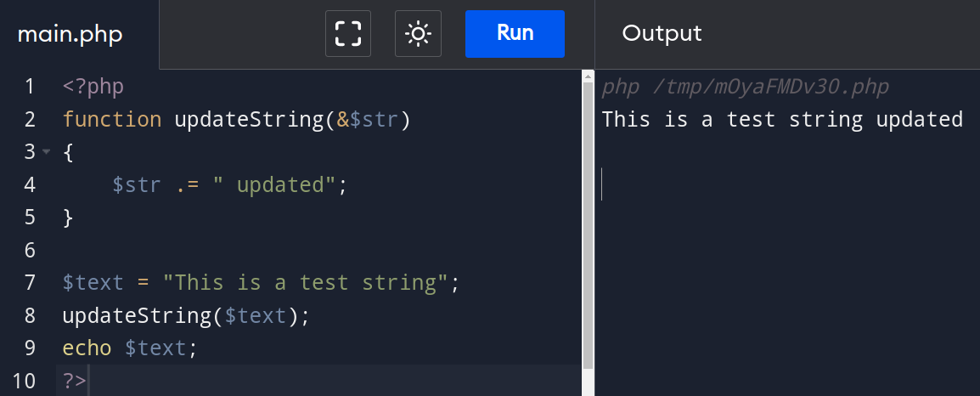Click the output text line "This is a test string updated"
This screenshot has height=396, width=980.
click(782, 119)
